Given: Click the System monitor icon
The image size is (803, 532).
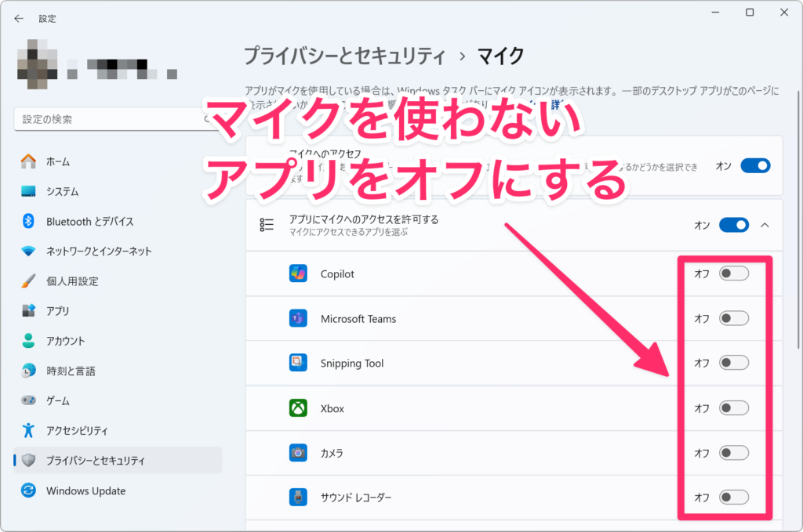Looking at the screenshot, I should click(x=29, y=191).
